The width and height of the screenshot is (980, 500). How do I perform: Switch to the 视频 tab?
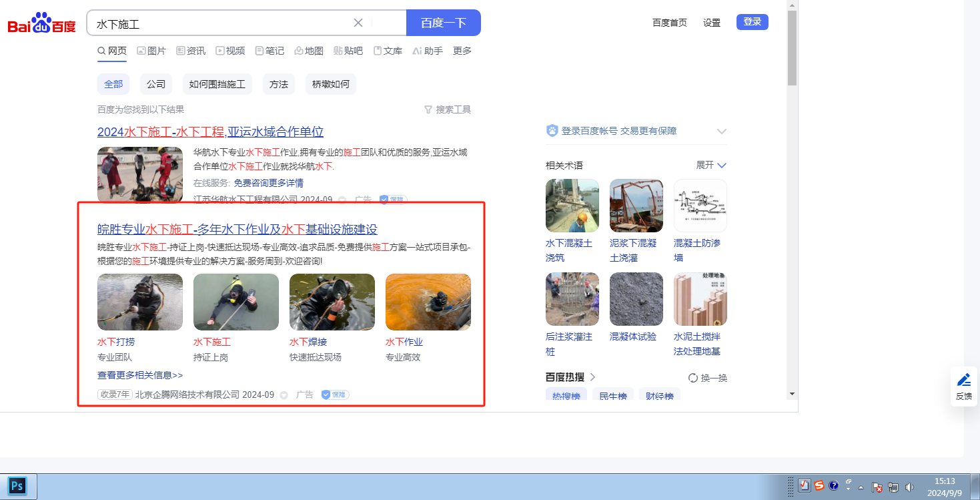230,51
